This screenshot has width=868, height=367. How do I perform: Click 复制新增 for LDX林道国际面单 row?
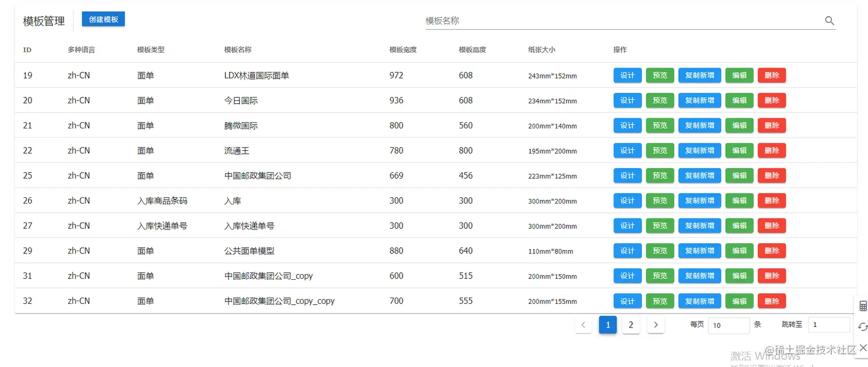click(700, 75)
